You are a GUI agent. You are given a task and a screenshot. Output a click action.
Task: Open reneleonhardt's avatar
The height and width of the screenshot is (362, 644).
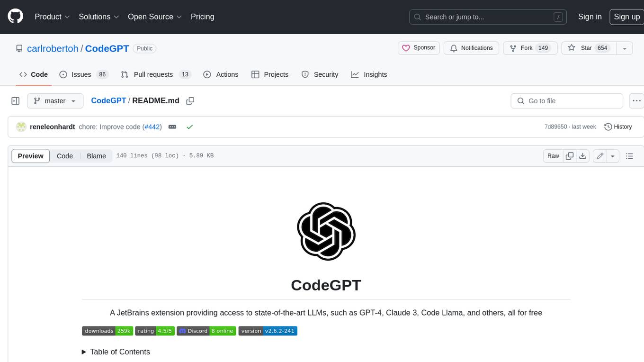click(x=21, y=127)
